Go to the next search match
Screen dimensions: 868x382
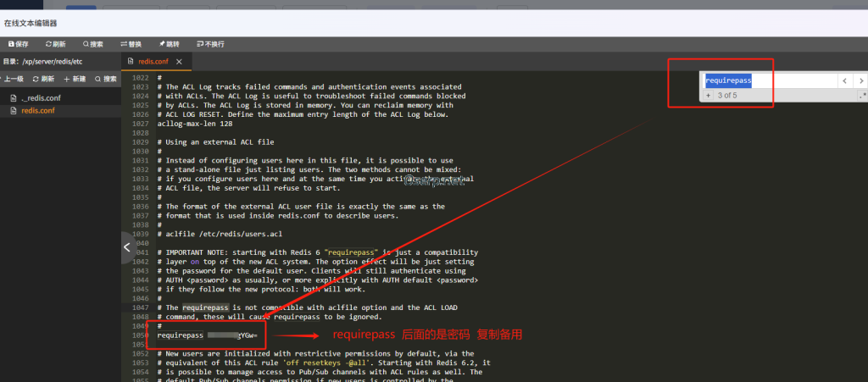coord(860,80)
